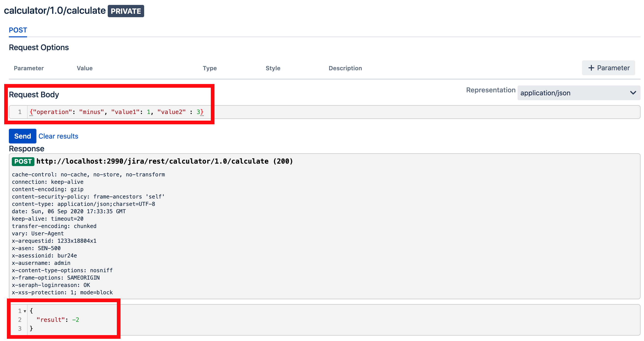This screenshot has height=341, width=644.
Task: Click the Description column header
Action: tap(345, 68)
